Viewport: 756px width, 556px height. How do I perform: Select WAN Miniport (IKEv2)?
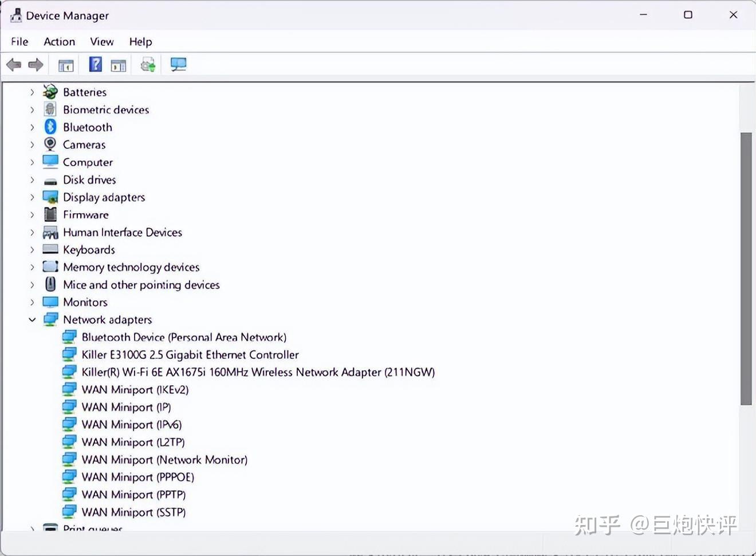(x=135, y=390)
